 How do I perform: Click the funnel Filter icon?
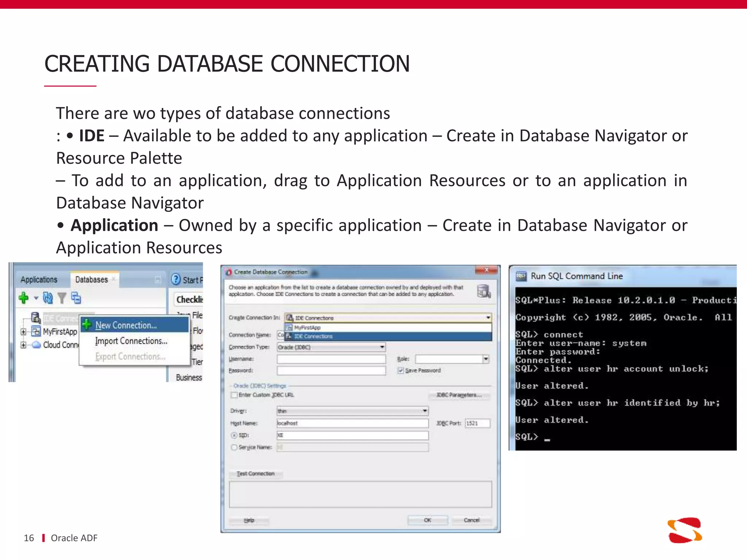pyautogui.click(x=62, y=298)
